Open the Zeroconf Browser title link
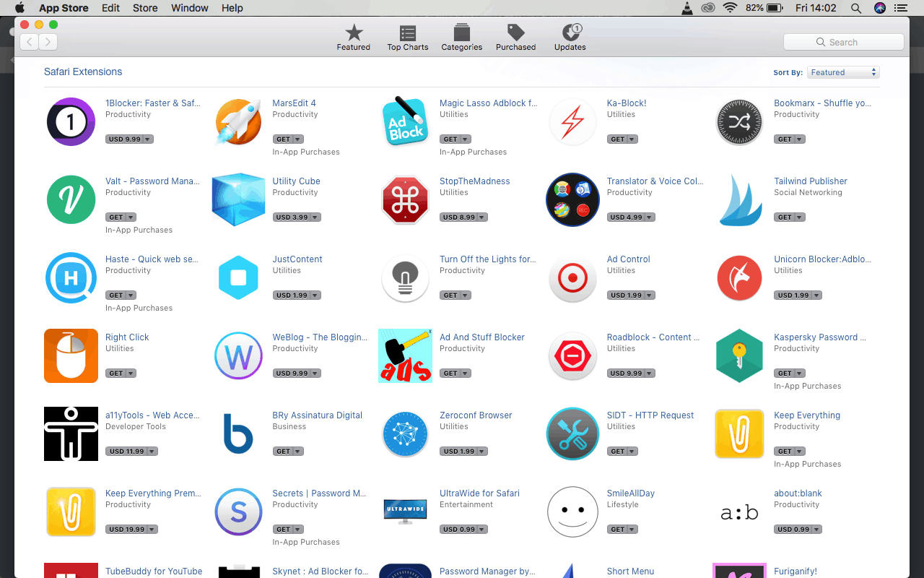The height and width of the screenshot is (578, 924). click(476, 415)
